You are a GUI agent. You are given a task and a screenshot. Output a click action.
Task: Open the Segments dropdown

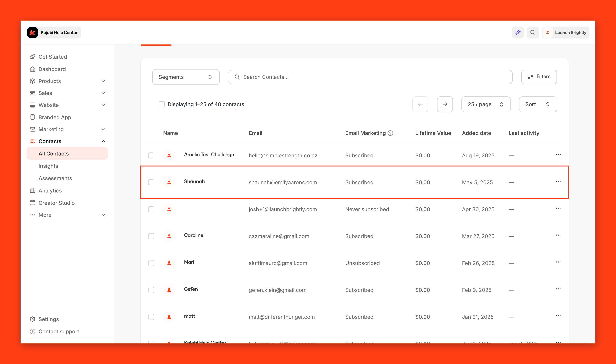[186, 77]
